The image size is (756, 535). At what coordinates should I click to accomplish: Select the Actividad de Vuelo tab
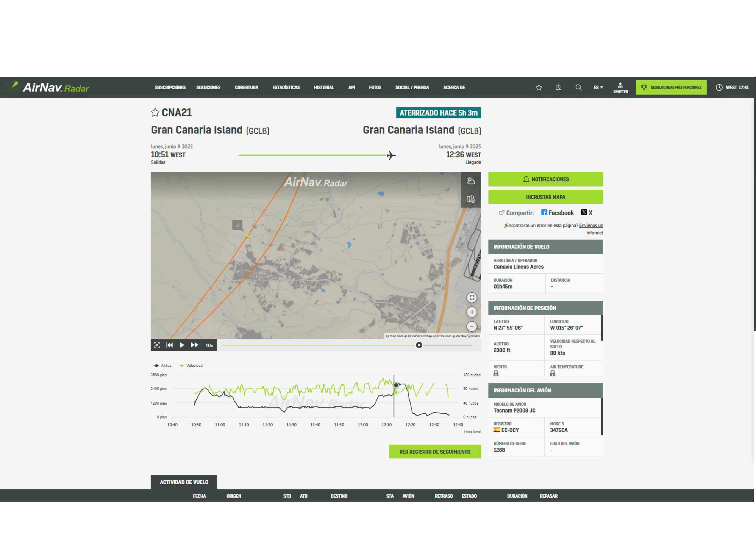(184, 482)
